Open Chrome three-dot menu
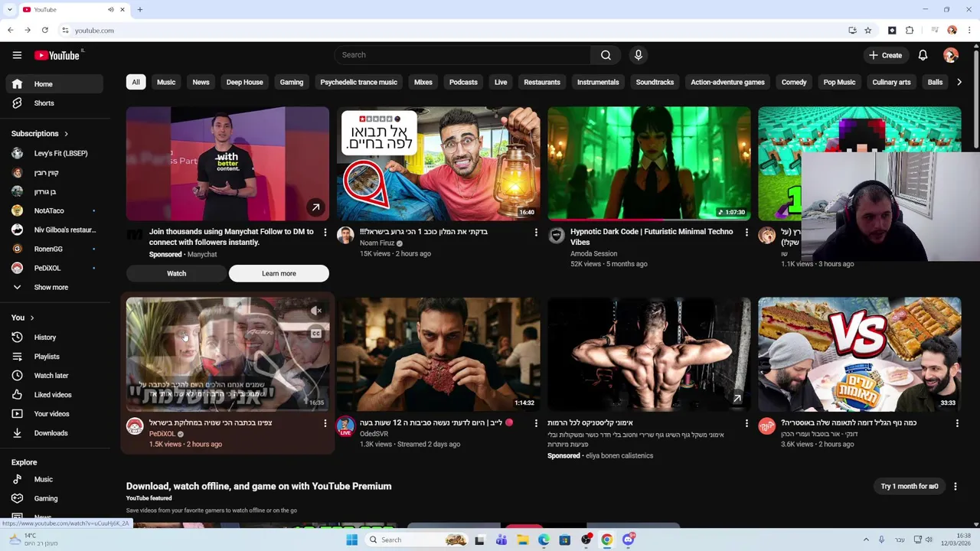This screenshot has height=551, width=980. pyautogui.click(x=969, y=31)
